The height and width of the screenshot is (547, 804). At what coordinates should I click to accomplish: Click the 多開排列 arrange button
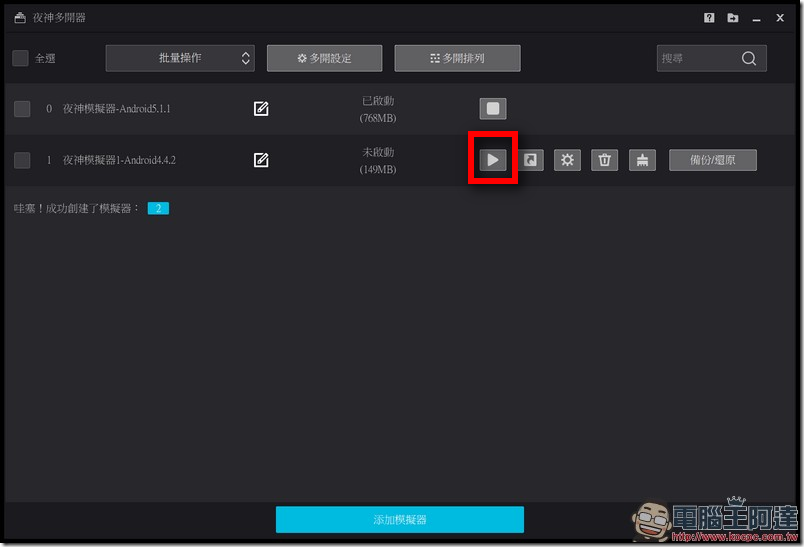457,58
